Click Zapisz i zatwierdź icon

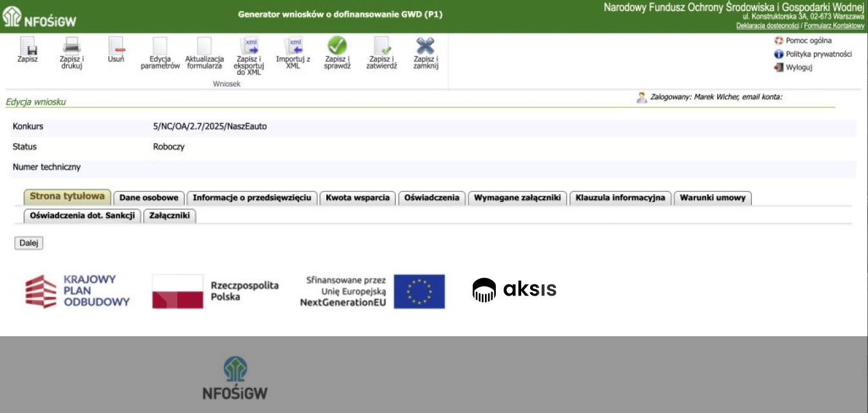[x=382, y=46]
